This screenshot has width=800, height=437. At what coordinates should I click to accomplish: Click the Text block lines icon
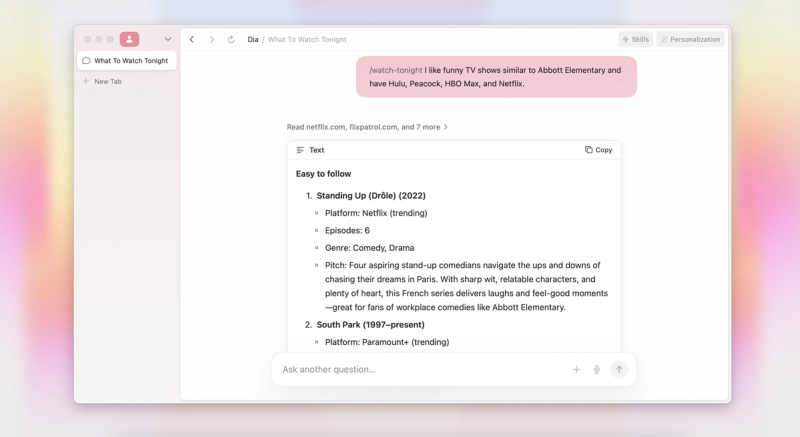click(300, 150)
